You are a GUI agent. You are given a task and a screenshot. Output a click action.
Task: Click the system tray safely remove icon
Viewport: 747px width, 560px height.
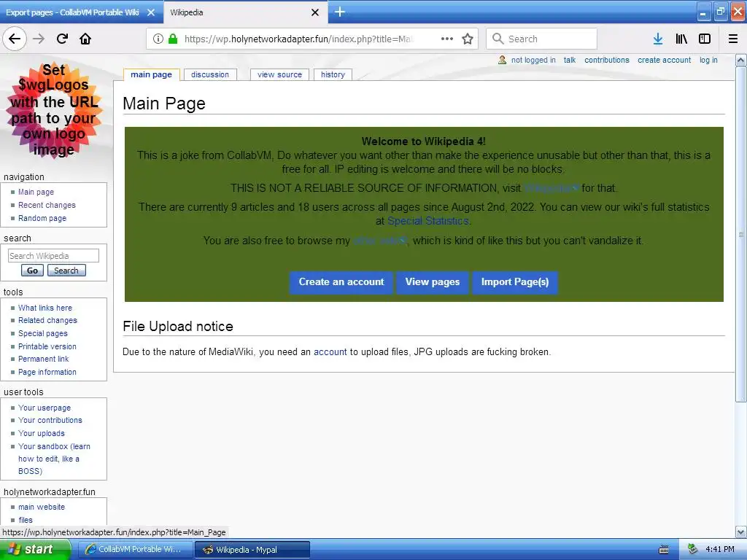(x=693, y=549)
